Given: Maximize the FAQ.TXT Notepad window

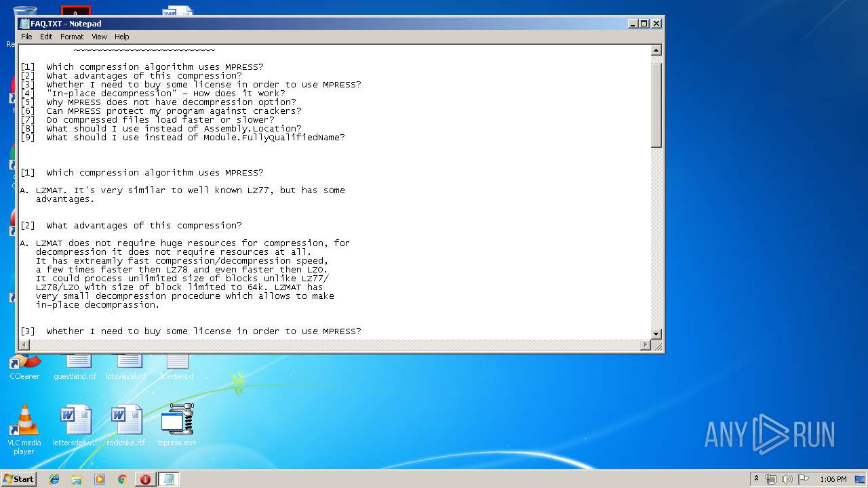Looking at the screenshot, I should 644,23.
